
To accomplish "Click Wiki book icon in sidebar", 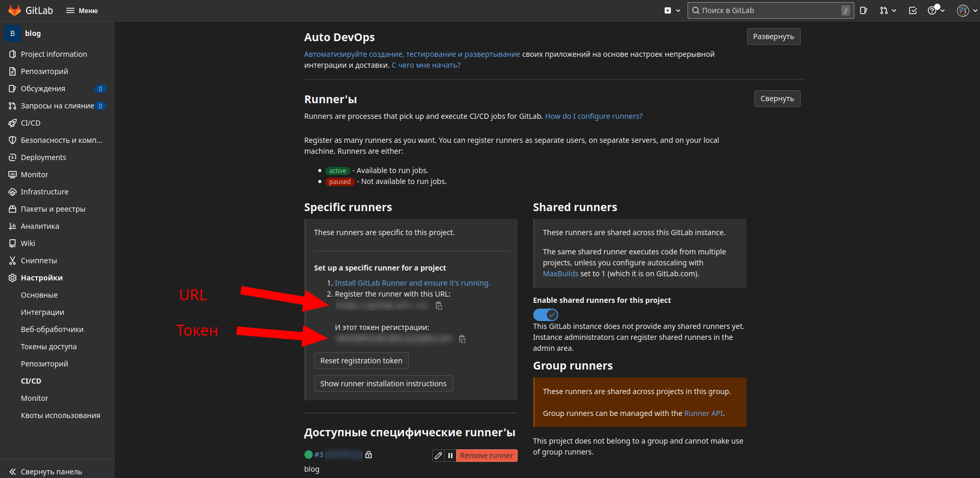I will point(13,243).
